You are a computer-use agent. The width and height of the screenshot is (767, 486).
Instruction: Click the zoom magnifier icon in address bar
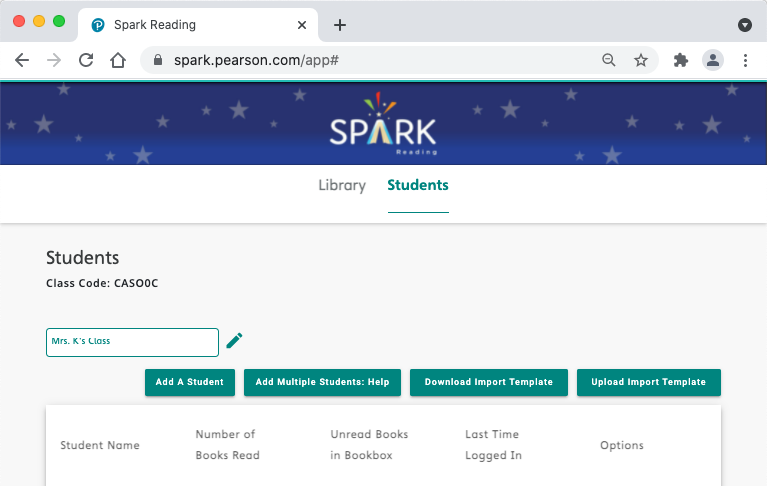pyautogui.click(x=609, y=60)
